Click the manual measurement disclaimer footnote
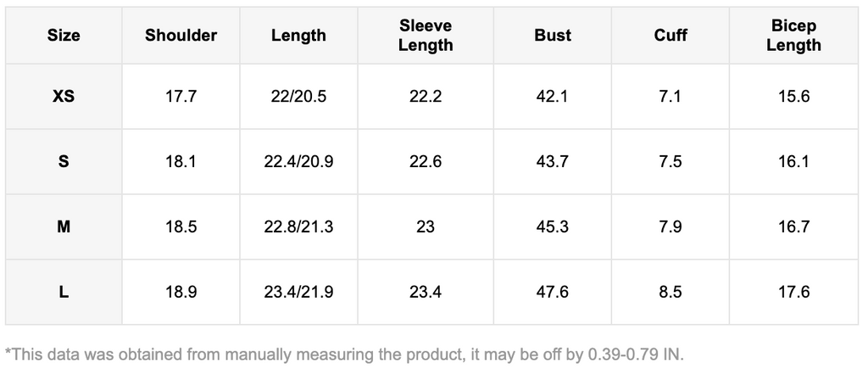The image size is (868, 369). point(344,353)
